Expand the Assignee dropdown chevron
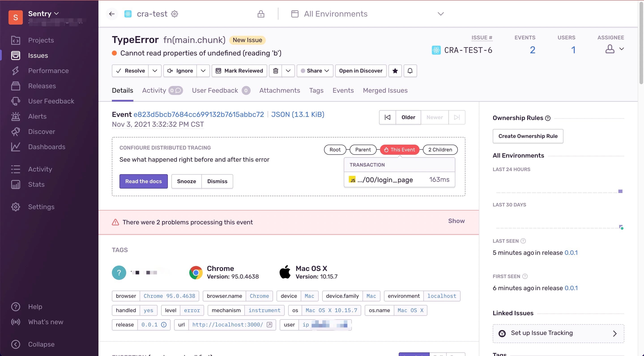The width and height of the screenshot is (644, 356). click(621, 49)
